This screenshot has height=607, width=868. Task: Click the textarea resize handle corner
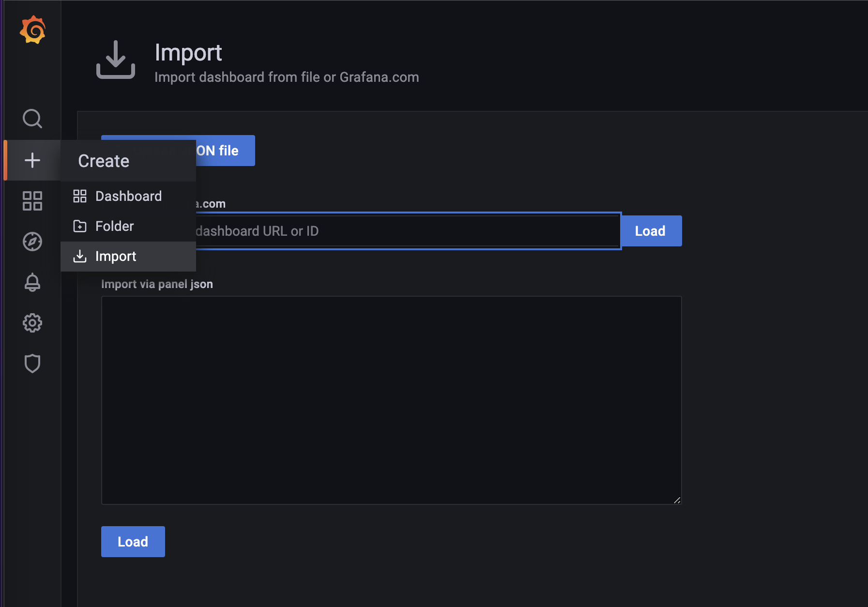coord(677,500)
